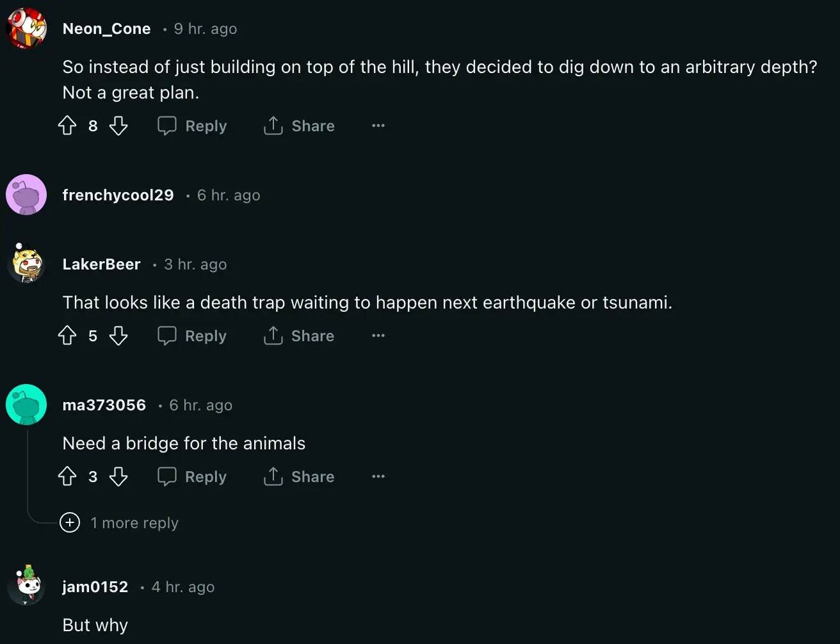Screen dimensions: 840x644
Task: Upvote Neon_Cone's comment
Action: [x=67, y=125]
